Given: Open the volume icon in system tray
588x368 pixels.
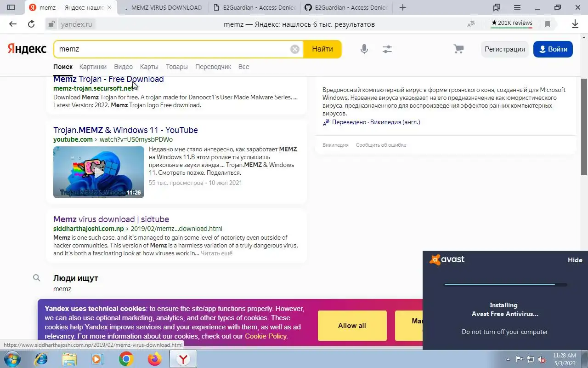Looking at the screenshot, I should coord(542,359).
